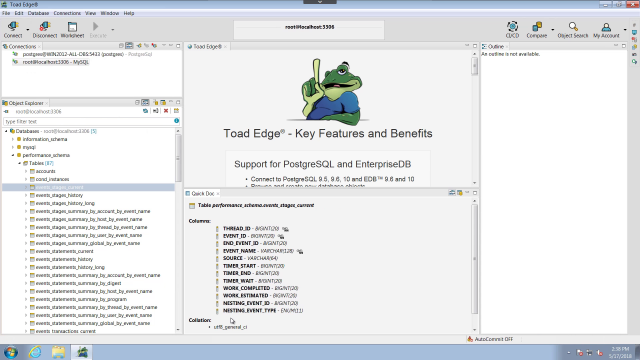Select the root@localhost:3306 MySQL connection
Viewport: 640px width, 360px height.
55,62
